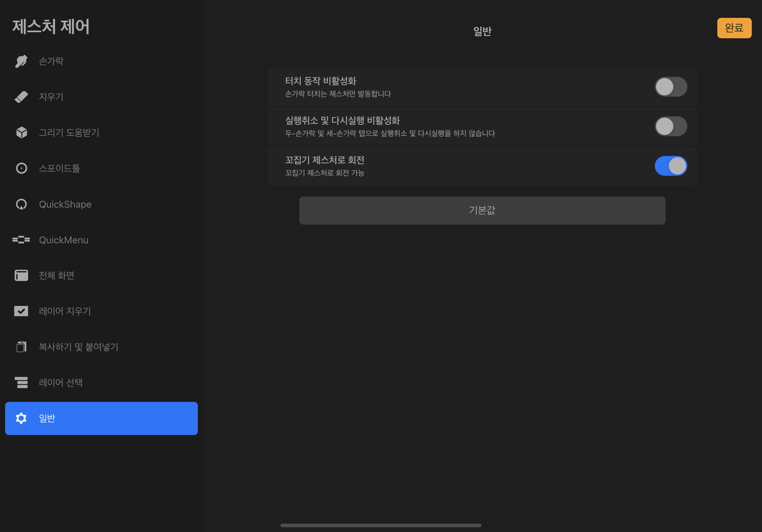762x532 pixels.
Task: Click the 기본값 reset button
Action: tap(482, 210)
